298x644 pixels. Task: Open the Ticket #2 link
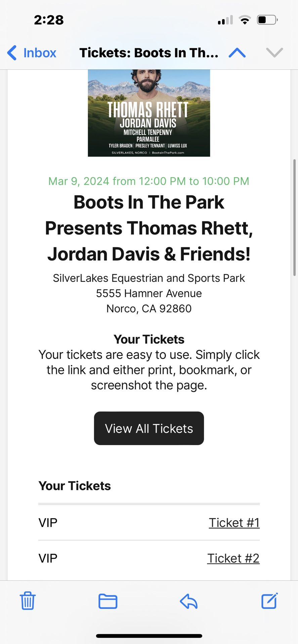[233, 558]
